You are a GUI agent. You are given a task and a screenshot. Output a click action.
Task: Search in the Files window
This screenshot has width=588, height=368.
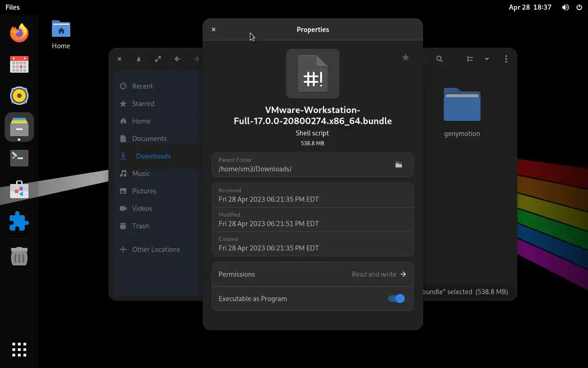coord(440,59)
